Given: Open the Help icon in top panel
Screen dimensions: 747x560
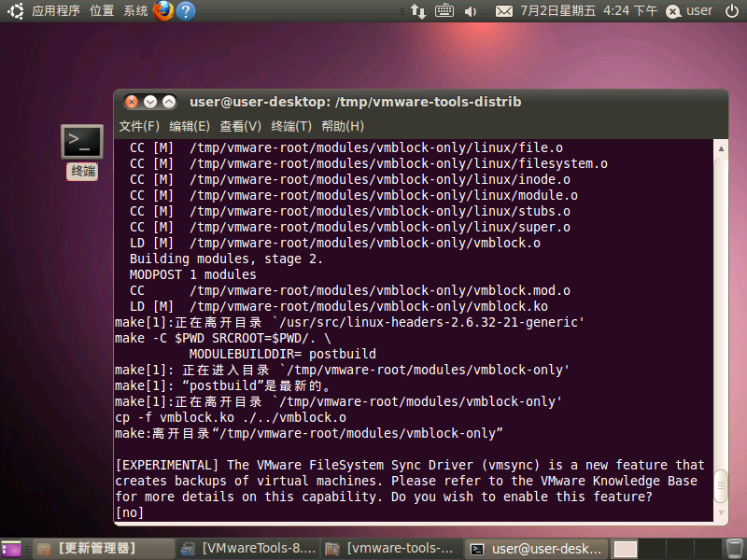Looking at the screenshot, I should tap(186, 11).
